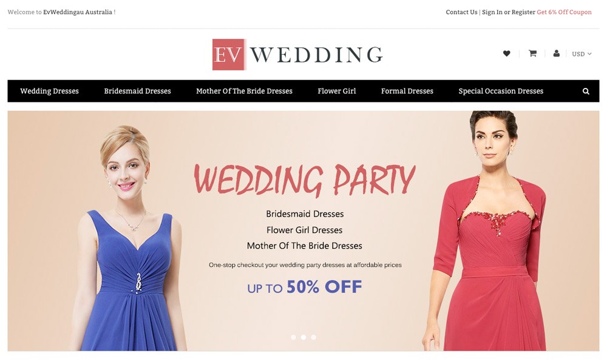
Task: Expand the USD currency dropdown
Action: point(582,54)
